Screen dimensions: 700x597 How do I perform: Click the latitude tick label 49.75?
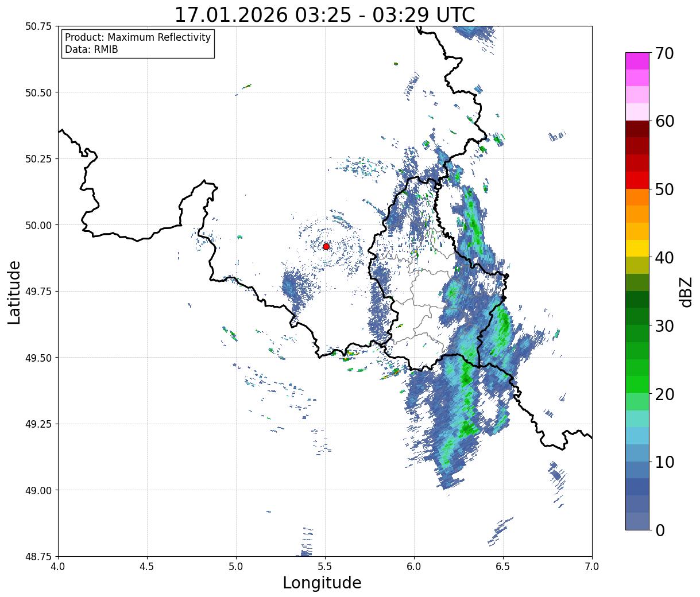(38, 292)
